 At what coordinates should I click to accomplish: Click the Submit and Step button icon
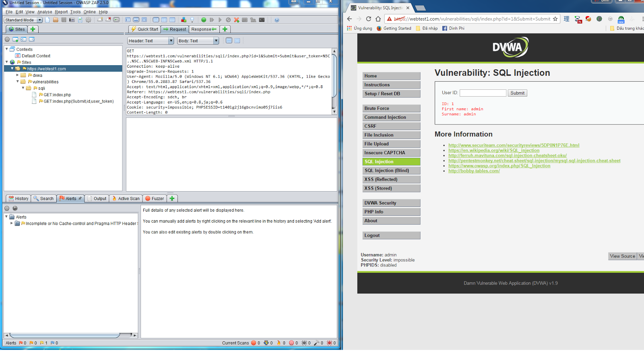212,20
